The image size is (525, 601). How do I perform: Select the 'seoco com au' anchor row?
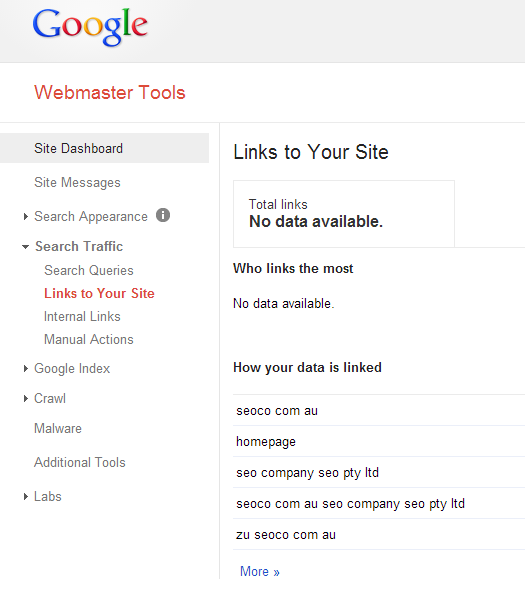[379, 411]
